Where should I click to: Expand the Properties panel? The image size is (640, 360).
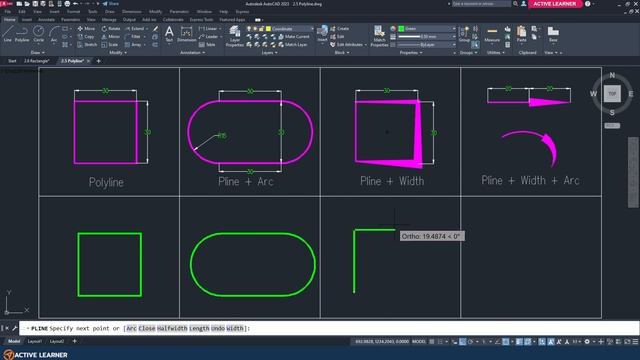pyautogui.click(x=411, y=53)
